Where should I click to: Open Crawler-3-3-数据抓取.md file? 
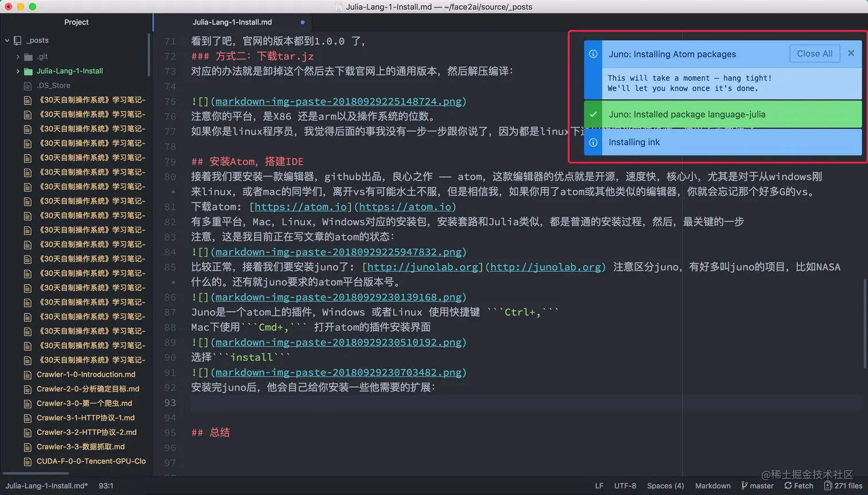click(80, 447)
